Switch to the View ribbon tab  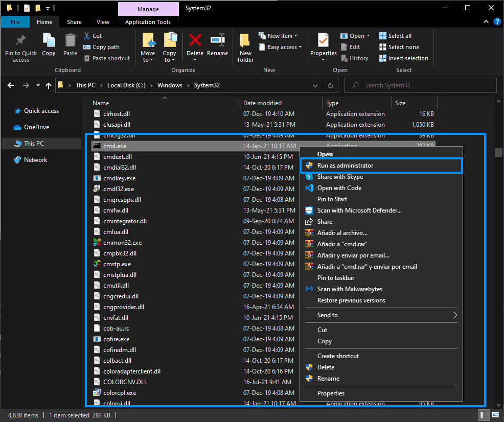pos(103,21)
